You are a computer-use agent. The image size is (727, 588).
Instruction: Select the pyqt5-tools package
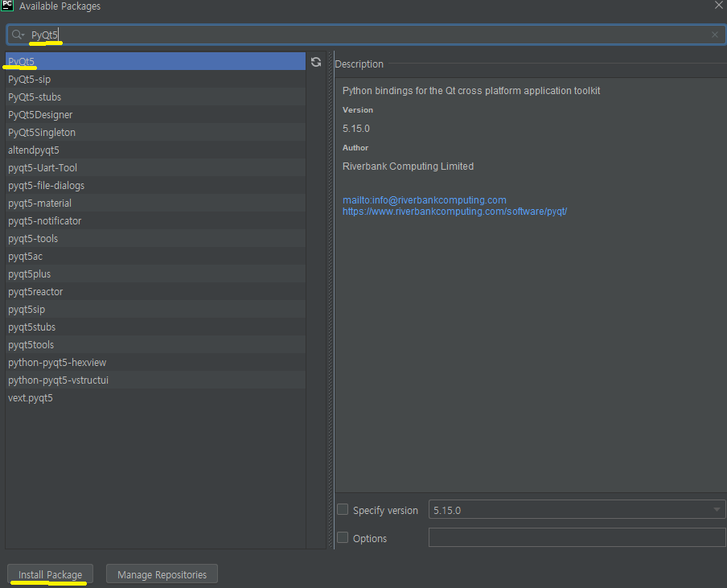[155, 238]
